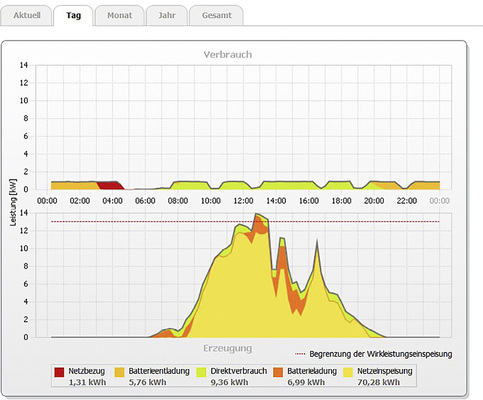This screenshot has height=400, width=483.
Task: Click the Netzeinspeisung legend label
Action: coord(385,371)
